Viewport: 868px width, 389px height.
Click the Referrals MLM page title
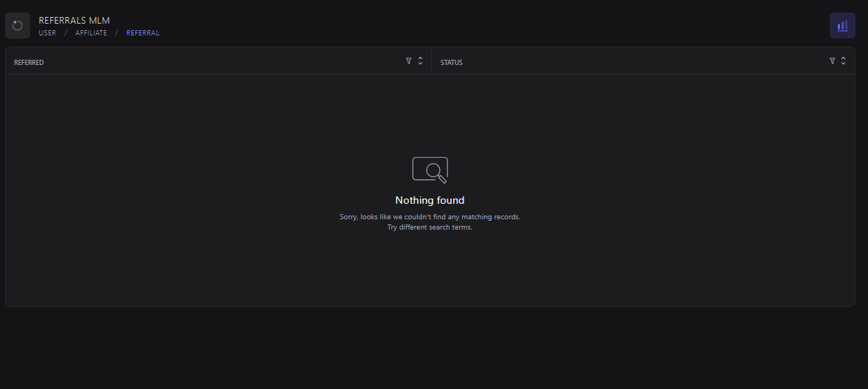click(74, 21)
